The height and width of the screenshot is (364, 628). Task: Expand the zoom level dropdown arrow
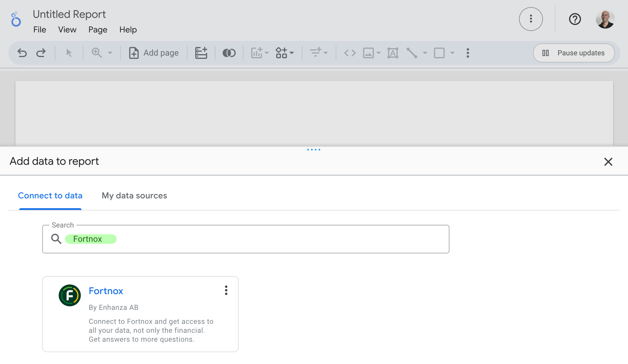point(110,53)
